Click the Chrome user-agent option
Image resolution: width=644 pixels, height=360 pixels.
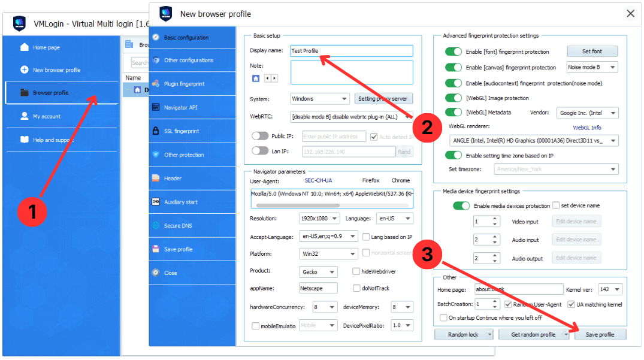click(400, 180)
